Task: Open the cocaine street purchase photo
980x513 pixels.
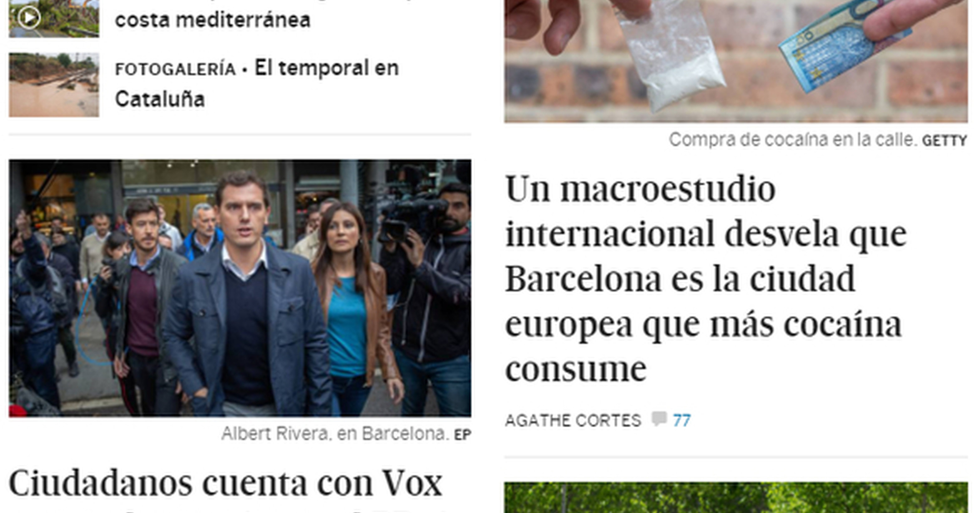Action: 736,61
